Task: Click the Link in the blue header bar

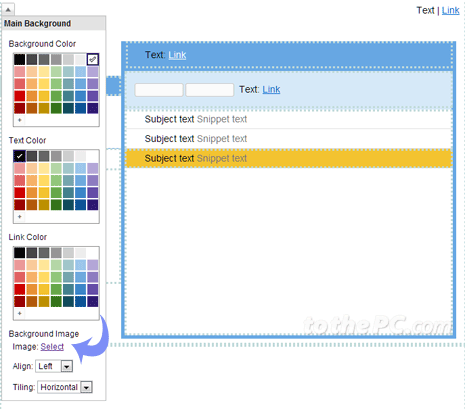Action: 177,55
